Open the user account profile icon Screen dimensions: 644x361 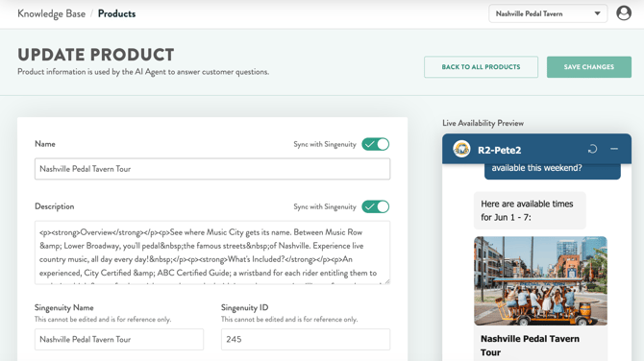tap(624, 13)
